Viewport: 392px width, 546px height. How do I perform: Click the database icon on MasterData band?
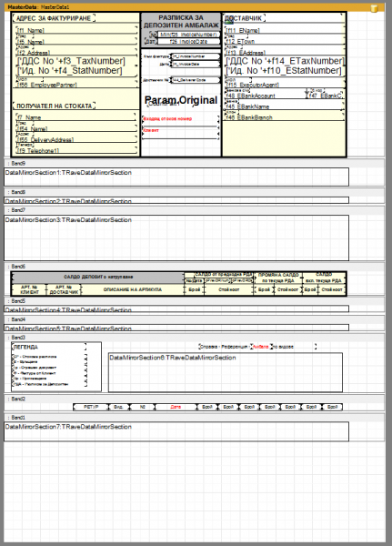coord(374,8)
